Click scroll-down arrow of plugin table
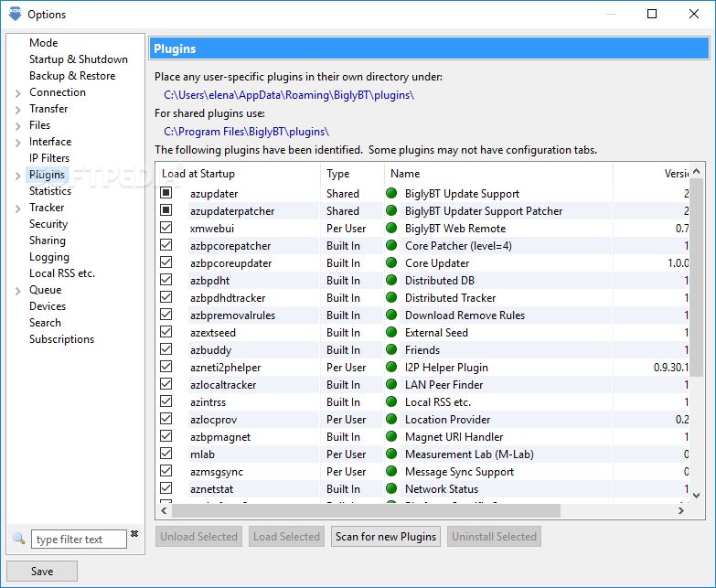 pyautogui.click(x=696, y=495)
